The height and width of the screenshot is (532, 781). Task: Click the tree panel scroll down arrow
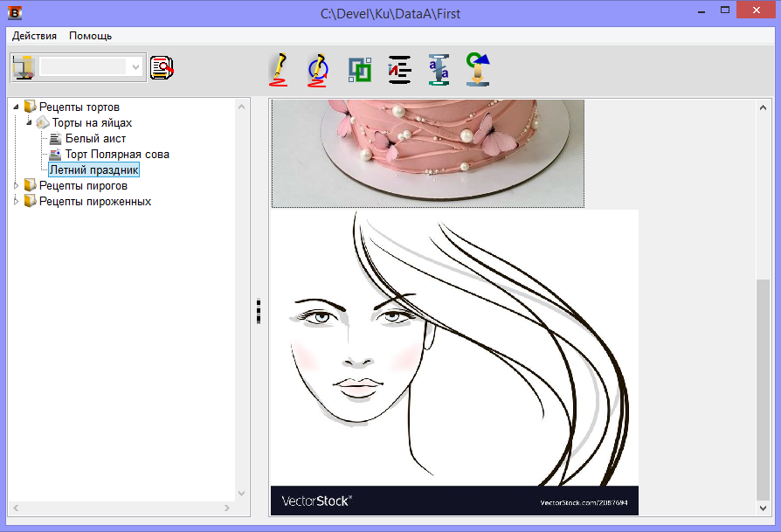click(242, 494)
